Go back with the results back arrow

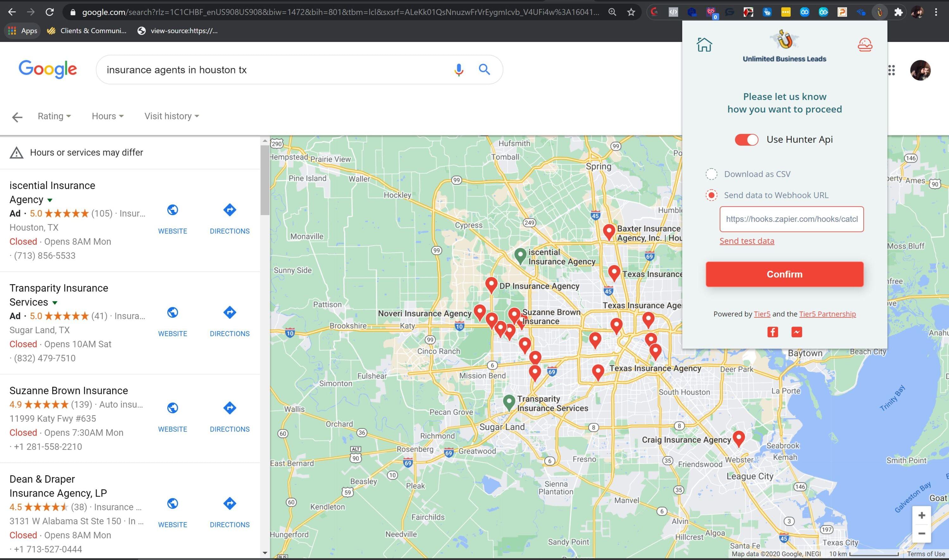click(x=17, y=117)
